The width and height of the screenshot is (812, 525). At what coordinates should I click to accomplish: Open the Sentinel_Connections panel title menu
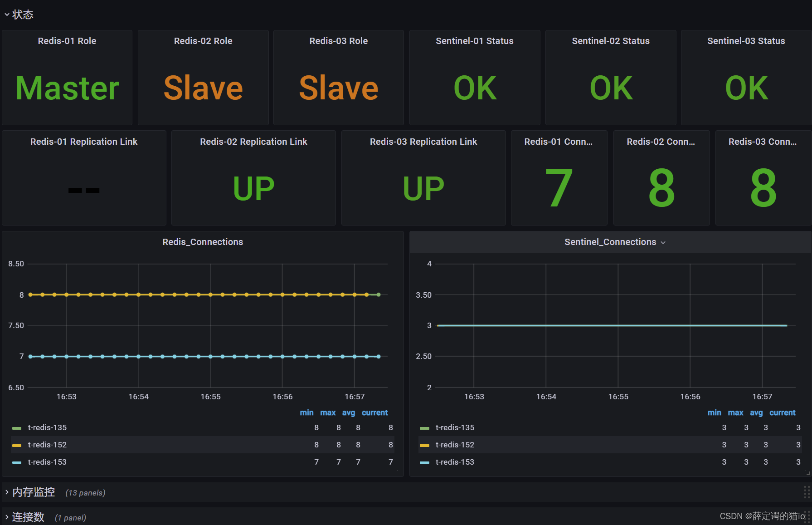click(x=615, y=242)
